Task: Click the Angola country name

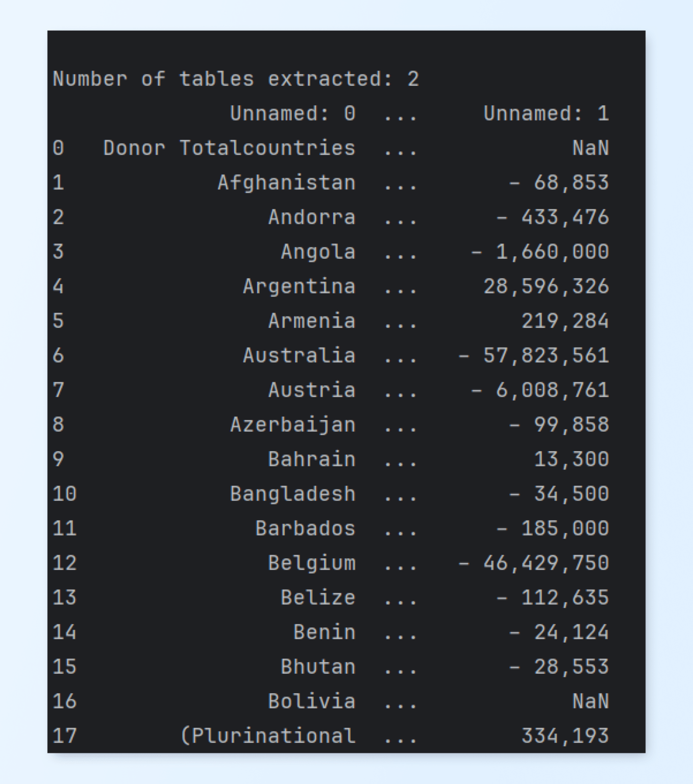Action: click(x=318, y=252)
